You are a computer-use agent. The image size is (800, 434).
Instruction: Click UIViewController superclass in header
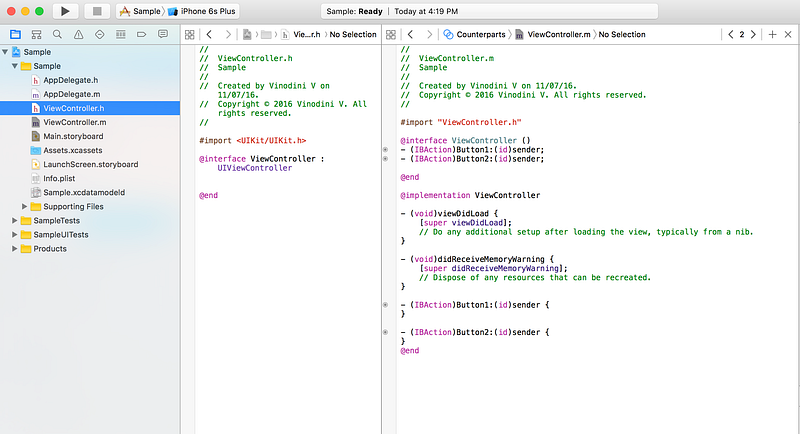click(x=255, y=168)
